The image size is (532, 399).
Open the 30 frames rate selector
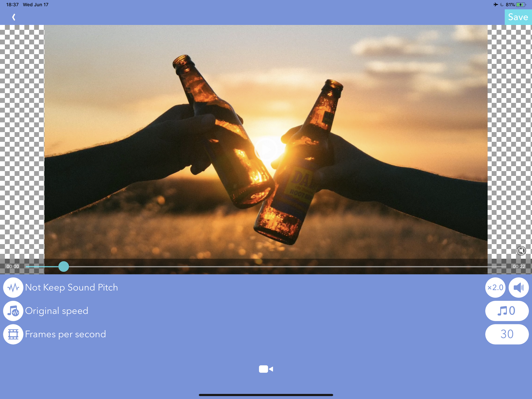[x=507, y=334]
